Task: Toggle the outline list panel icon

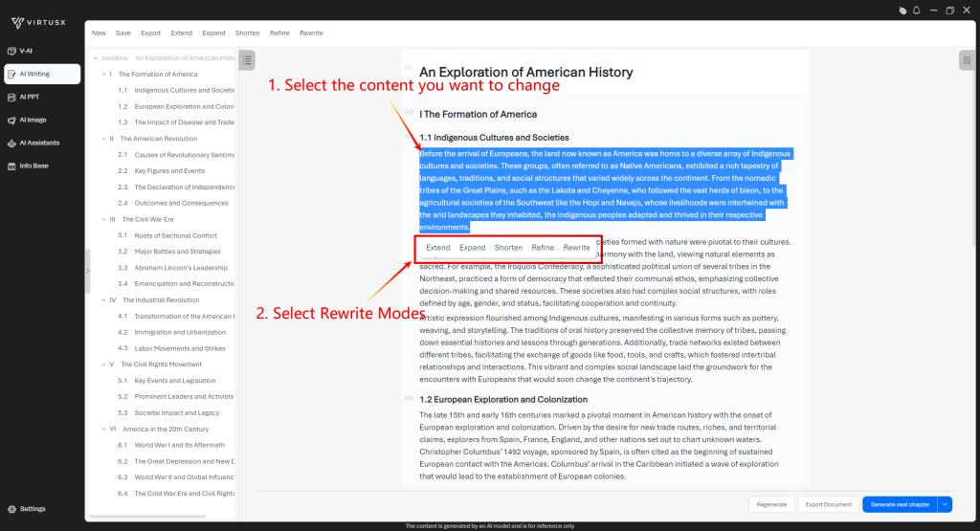Action: tap(248, 60)
